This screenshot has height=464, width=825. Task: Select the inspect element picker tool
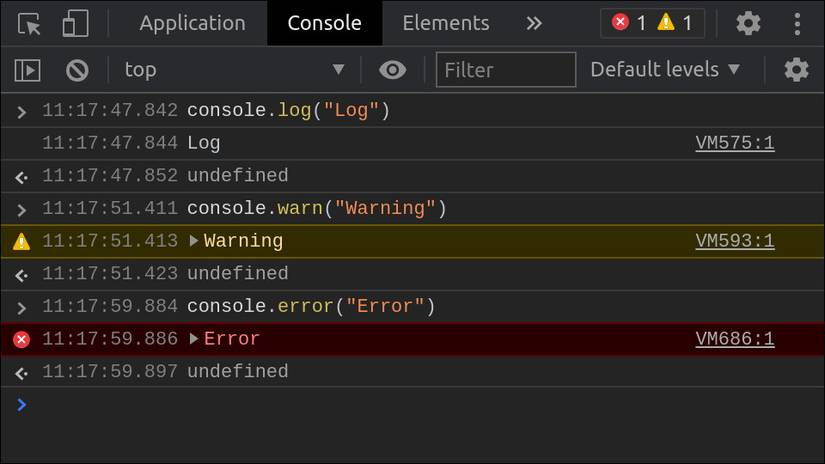(29, 23)
